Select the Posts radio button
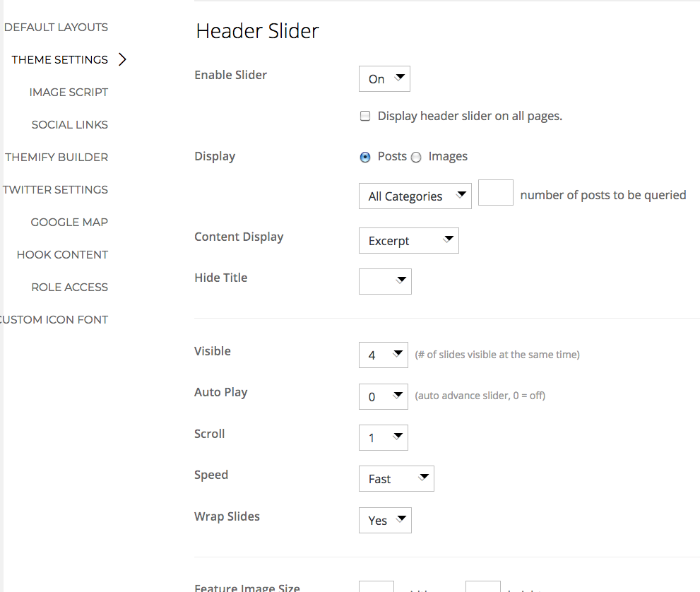This screenshot has width=700, height=592. pos(365,158)
